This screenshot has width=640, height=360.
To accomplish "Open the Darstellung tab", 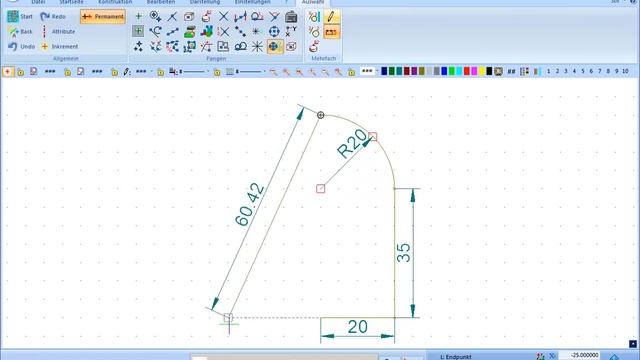I will tap(205, 2).
